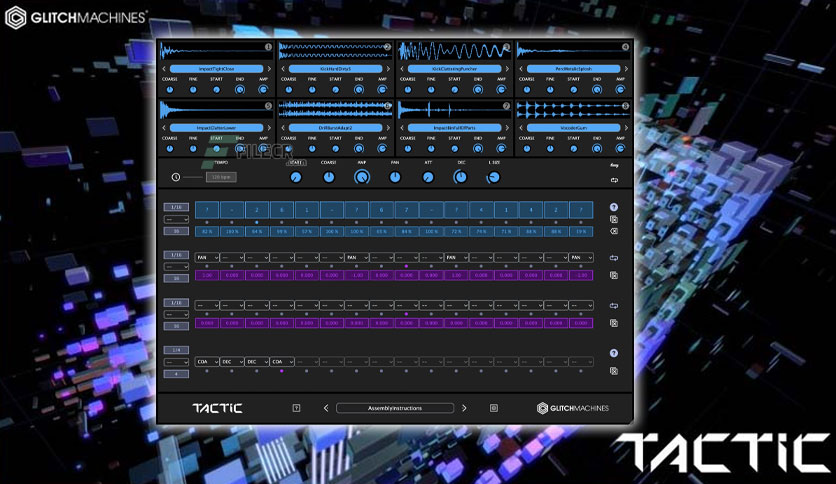Toggle the START button above the global knobs

(x=296, y=163)
